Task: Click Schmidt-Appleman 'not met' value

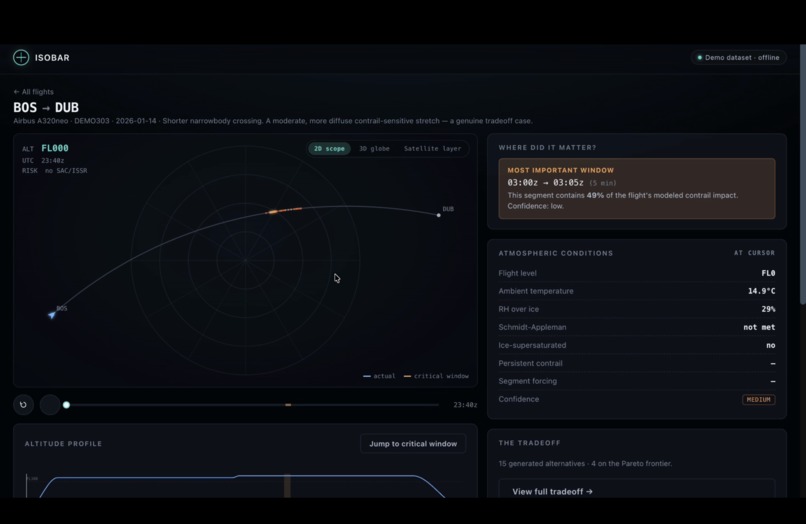Action: click(x=759, y=327)
